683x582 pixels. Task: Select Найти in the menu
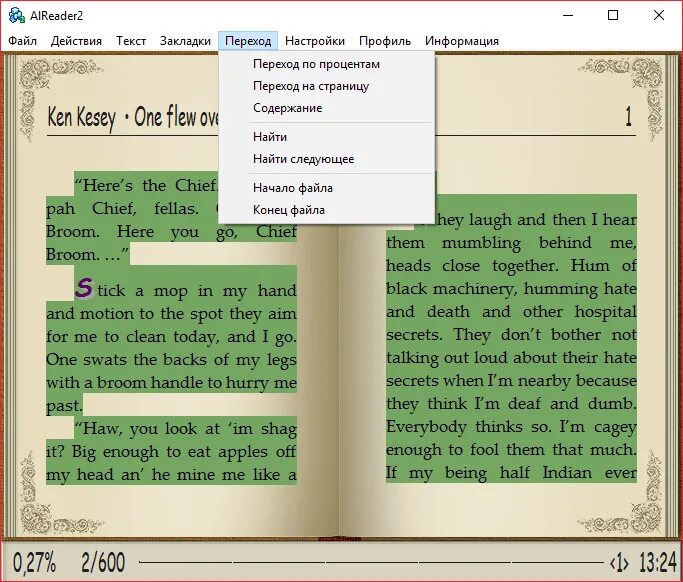tap(327, 137)
